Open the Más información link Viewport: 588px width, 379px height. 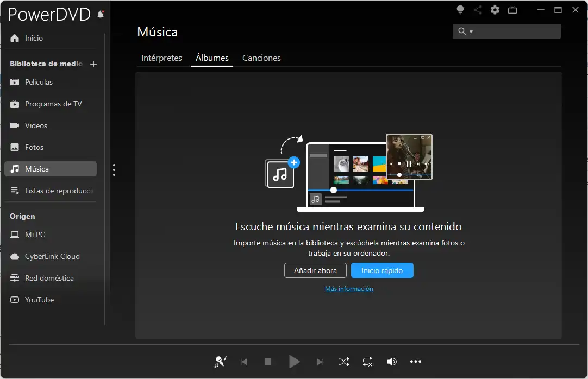349,289
